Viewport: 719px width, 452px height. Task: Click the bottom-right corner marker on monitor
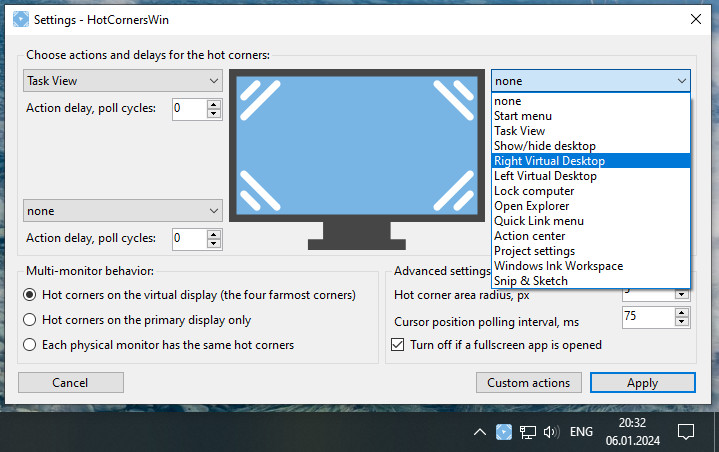tap(454, 191)
